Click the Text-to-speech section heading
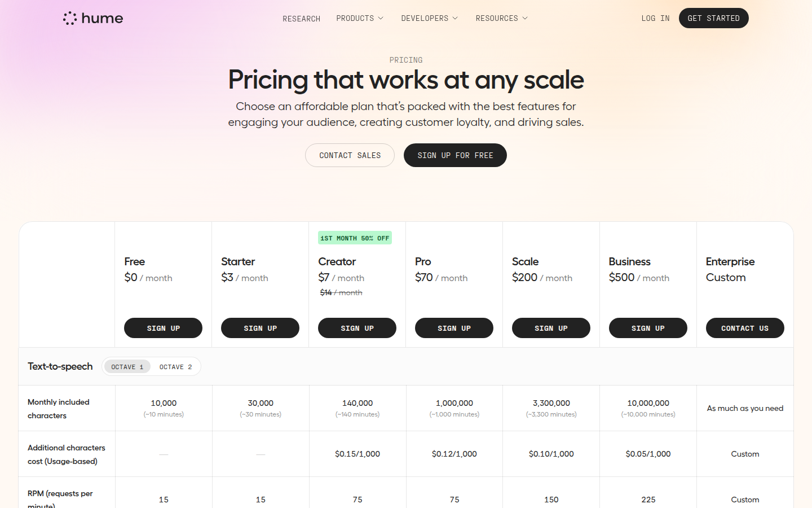 click(x=60, y=366)
